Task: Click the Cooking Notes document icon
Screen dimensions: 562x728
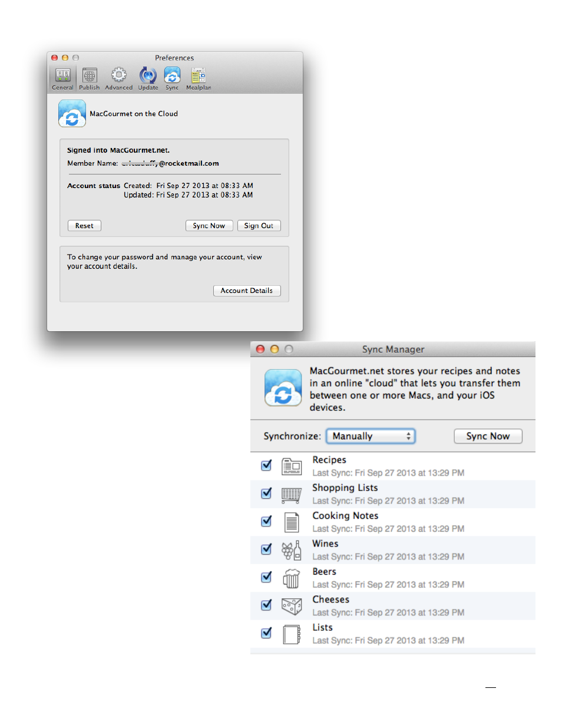Action: 292,522
